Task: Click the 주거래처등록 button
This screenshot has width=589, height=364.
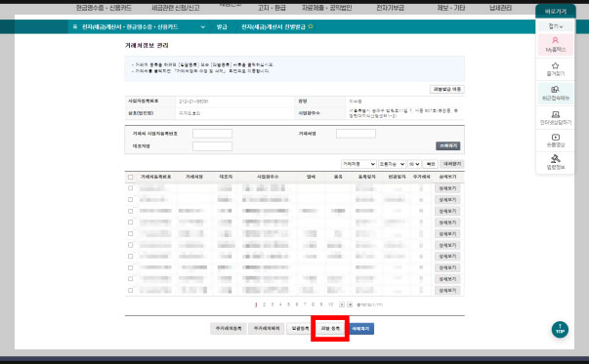Action: (x=229, y=328)
